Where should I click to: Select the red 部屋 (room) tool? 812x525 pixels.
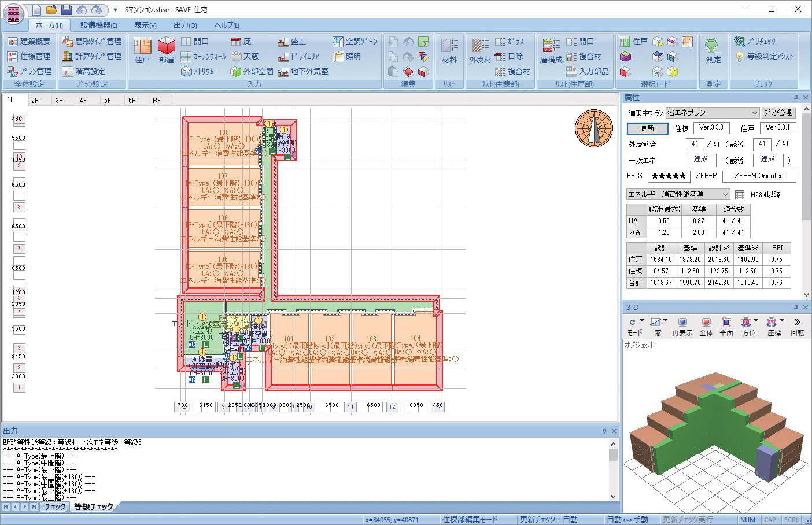point(166,50)
